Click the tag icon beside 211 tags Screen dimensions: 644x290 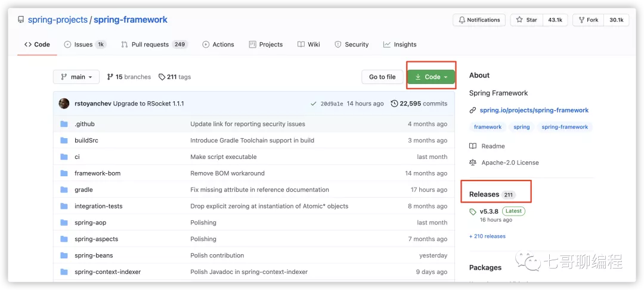pyautogui.click(x=162, y=77)
